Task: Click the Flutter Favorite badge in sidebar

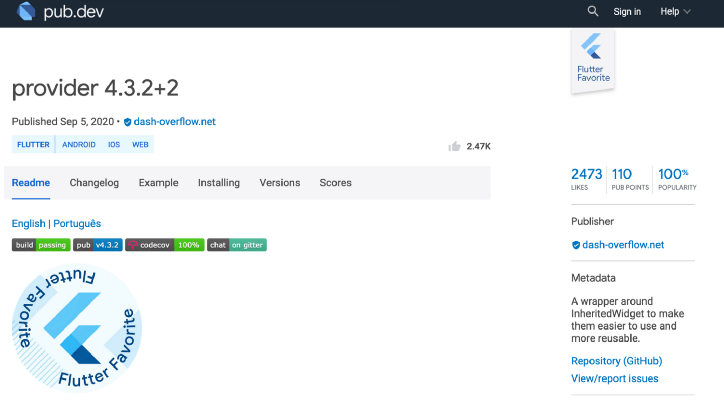Action: (593, 62)
